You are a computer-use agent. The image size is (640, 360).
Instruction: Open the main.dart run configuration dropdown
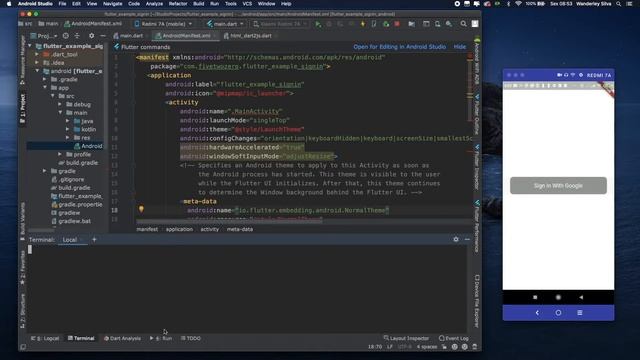coord(225,24)
